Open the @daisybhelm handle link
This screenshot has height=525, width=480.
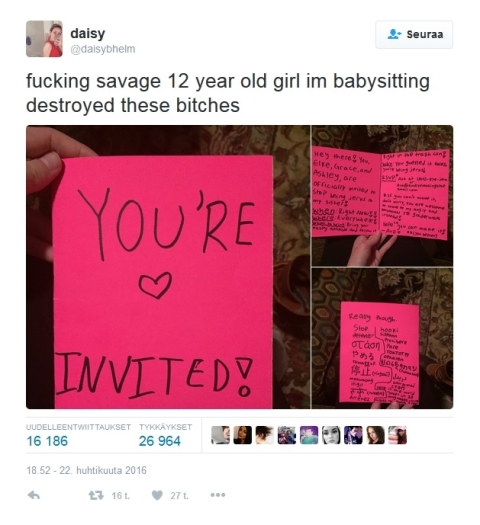103,49
